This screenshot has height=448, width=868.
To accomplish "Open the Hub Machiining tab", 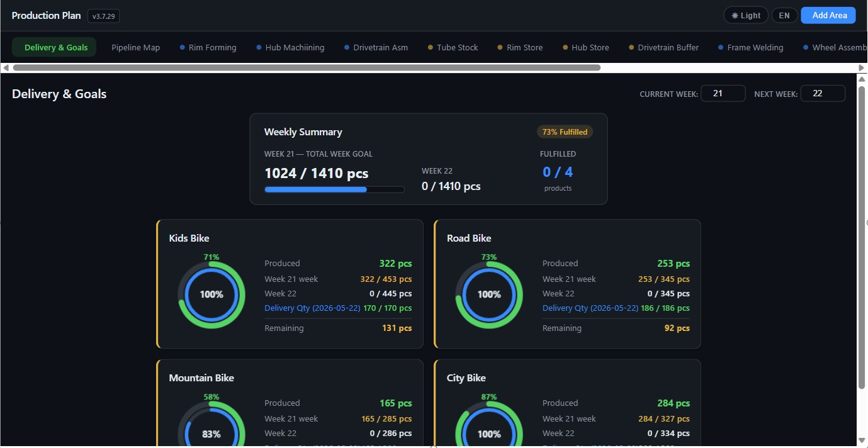I will (x=291, y=47).
